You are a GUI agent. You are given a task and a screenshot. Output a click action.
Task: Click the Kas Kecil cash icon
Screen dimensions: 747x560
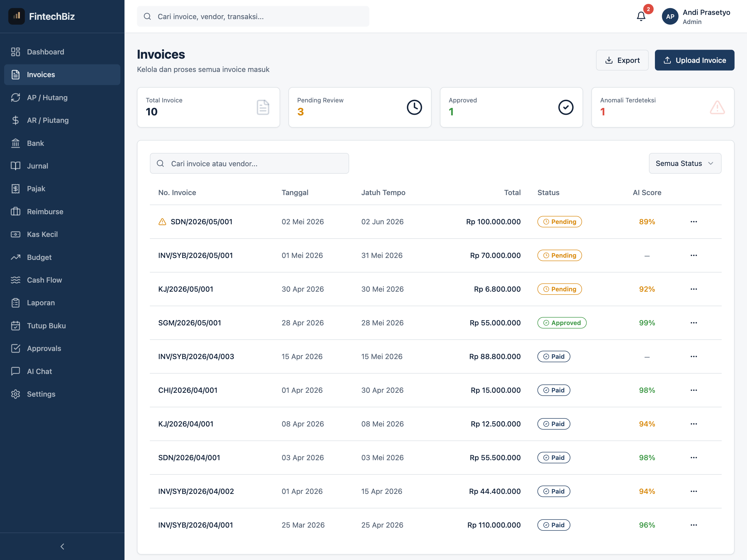pyautogui.click(x=16, y=234)
